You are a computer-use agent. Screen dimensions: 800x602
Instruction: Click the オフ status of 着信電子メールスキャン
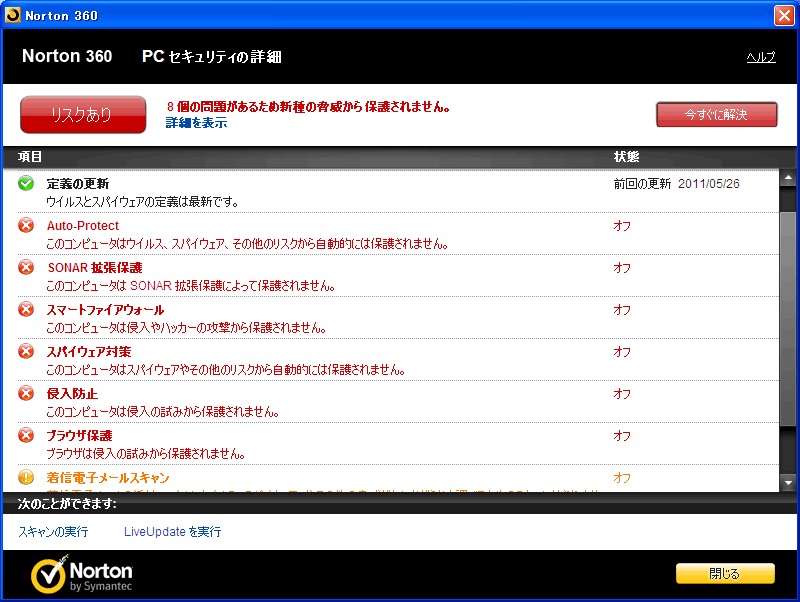tap(622, 478)
